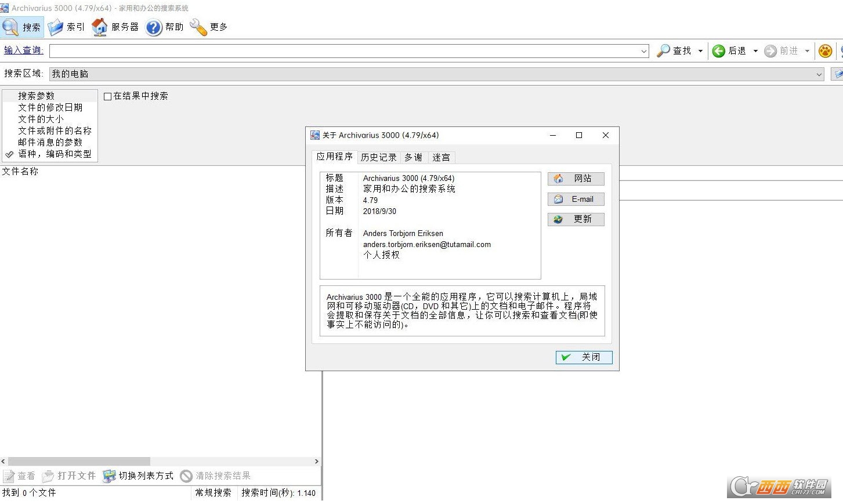Screen dimensions: 843x504
Task: Go back with the 后退 green arrow
Action: (729, 51)
